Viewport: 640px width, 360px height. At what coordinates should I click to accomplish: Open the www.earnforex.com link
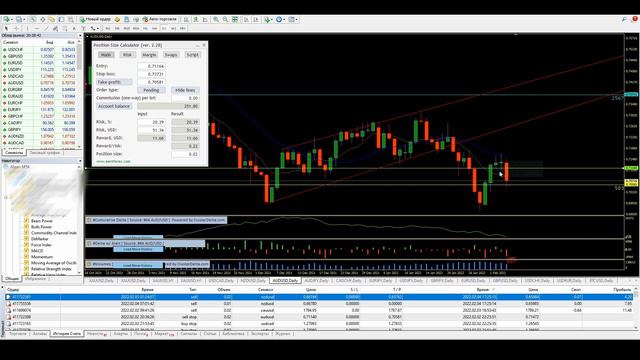pyautogui.click(x=113, y=161)
